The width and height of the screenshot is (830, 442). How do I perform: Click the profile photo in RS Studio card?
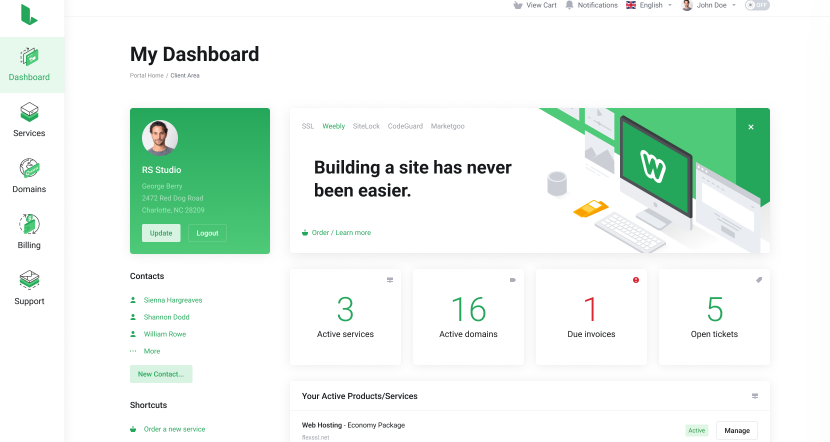click(160, 138)
